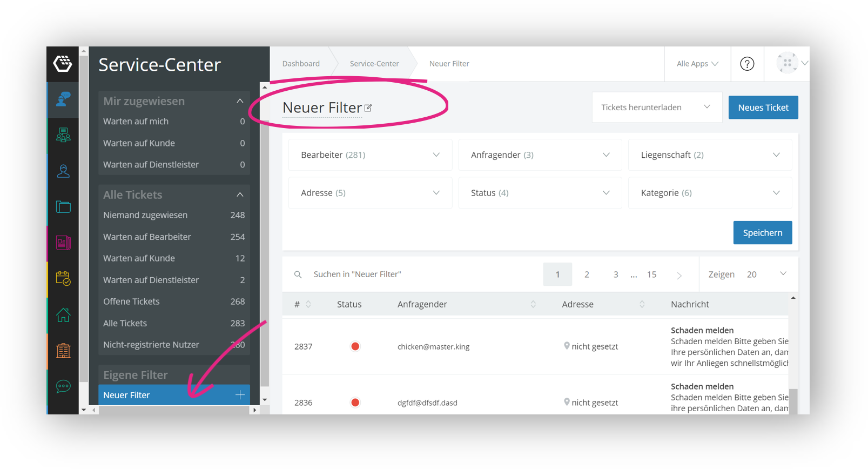Screen dimensions: 868x469
Task: Open the Service-Center chat icon in sidebar
Action: 63,99
